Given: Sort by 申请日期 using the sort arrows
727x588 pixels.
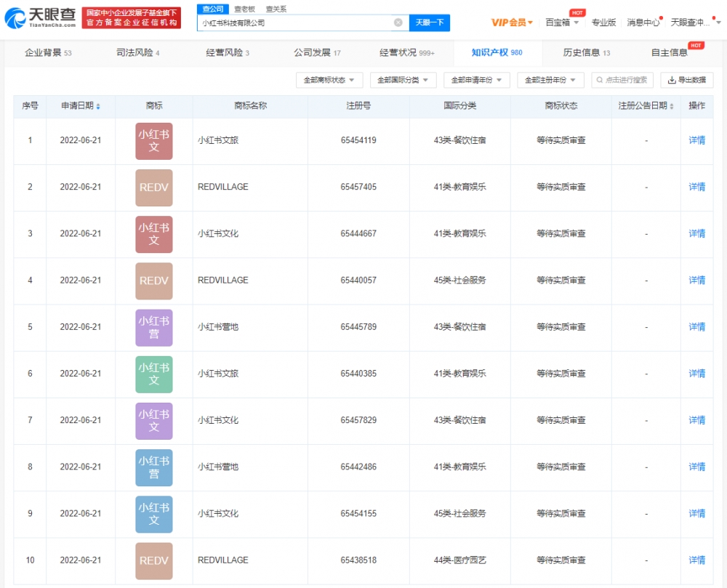Looking at the screenshot, I should click(x=98, y=106).
